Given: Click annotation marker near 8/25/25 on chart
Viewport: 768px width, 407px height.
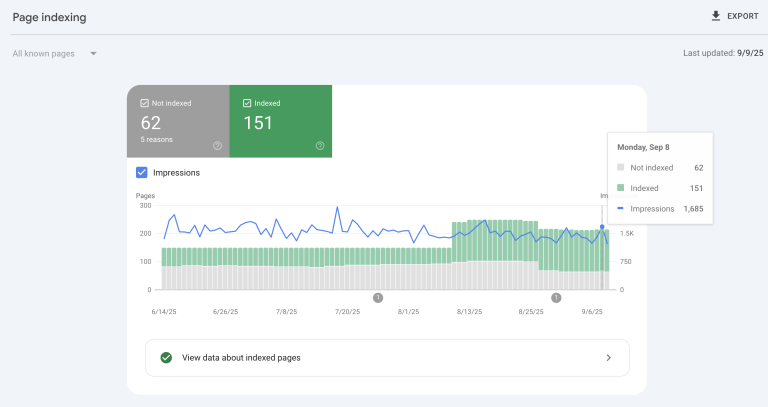Looking at the screenshot, I should pyautogui.click(x=556, y=297).
